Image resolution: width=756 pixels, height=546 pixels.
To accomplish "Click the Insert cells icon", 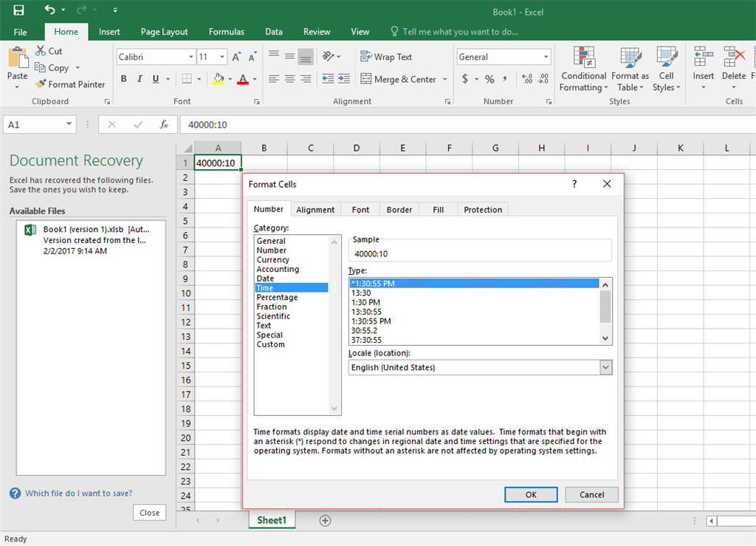I will tap(704, 57).
